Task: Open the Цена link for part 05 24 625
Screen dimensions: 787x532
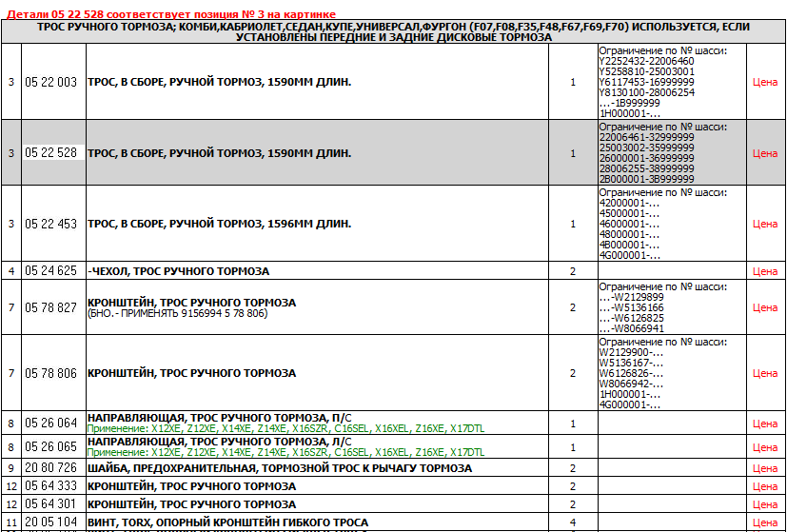Action: coord(764,271)
